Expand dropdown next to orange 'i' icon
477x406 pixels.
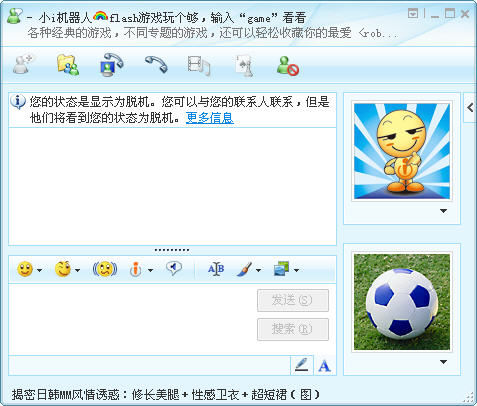(x=150, y=270)
